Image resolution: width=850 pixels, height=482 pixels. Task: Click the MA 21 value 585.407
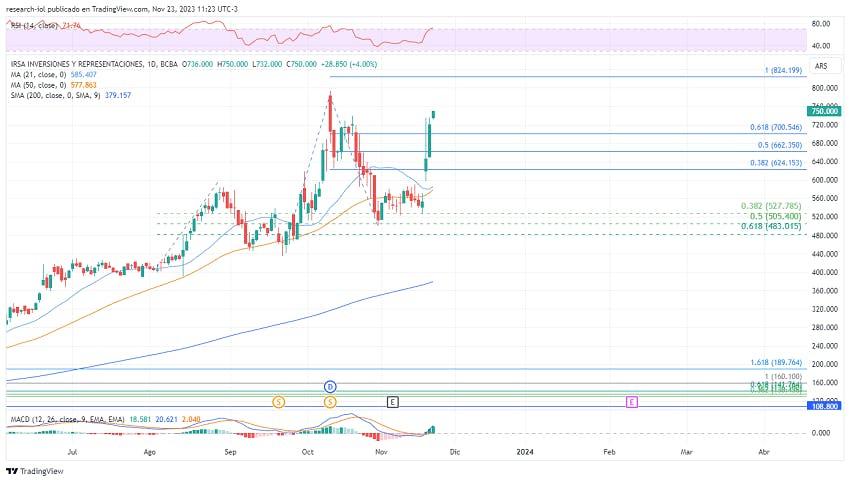[x=83, y=74]
